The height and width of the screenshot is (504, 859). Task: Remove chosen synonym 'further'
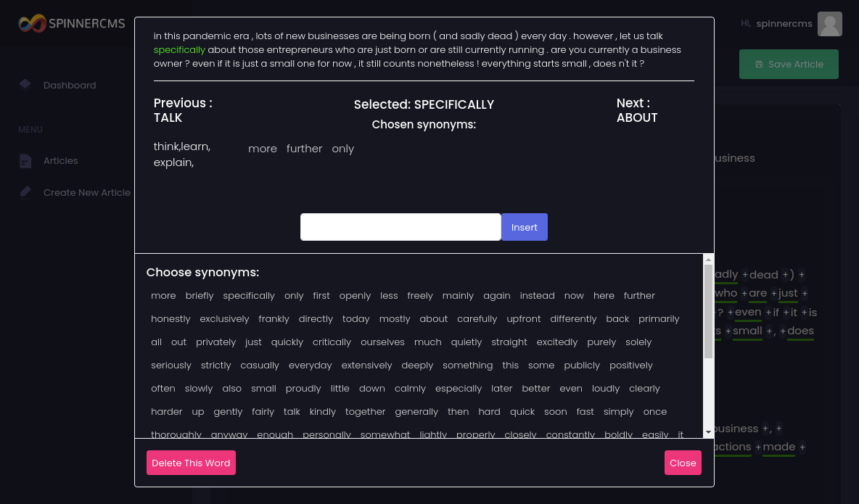pyautogui.click(x=304, y=149)
